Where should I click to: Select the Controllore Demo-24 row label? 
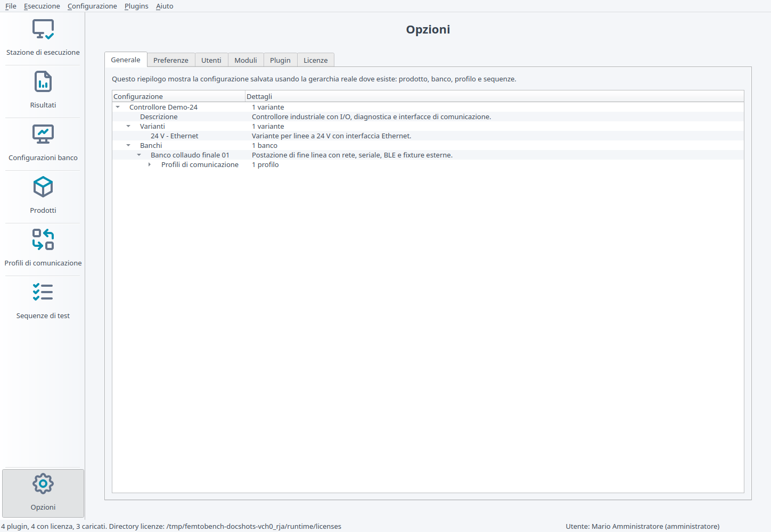coord(163,107)
